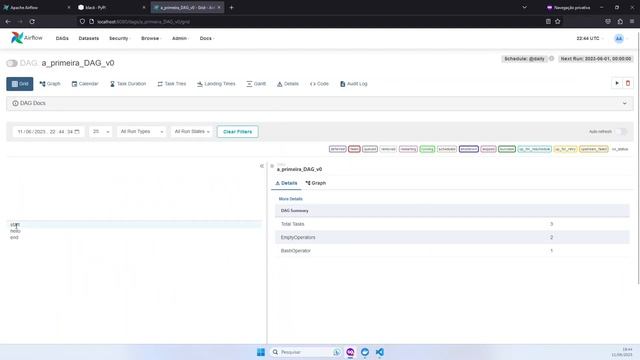Click the Clear Filters button
Image resolution: width=640 pixels, height=360 pixels.
[x=238, y=131]
